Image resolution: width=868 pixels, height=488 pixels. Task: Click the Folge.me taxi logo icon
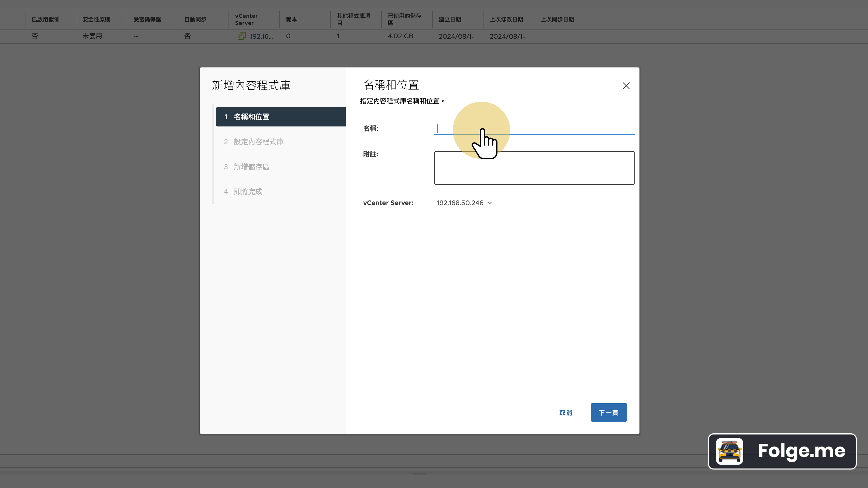pos(729,451)
